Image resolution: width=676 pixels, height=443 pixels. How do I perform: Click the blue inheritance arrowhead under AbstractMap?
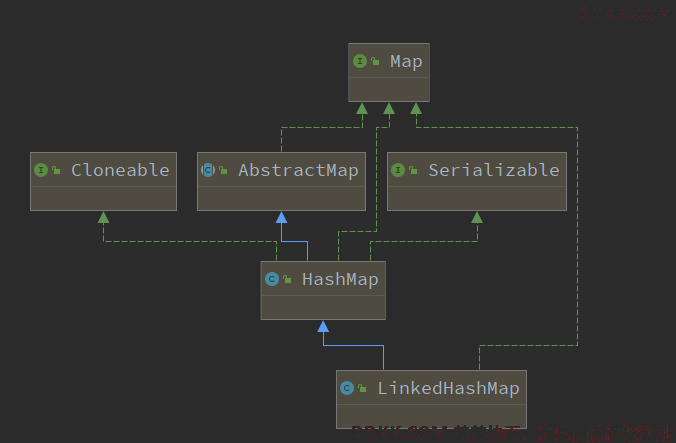[282, 217]
